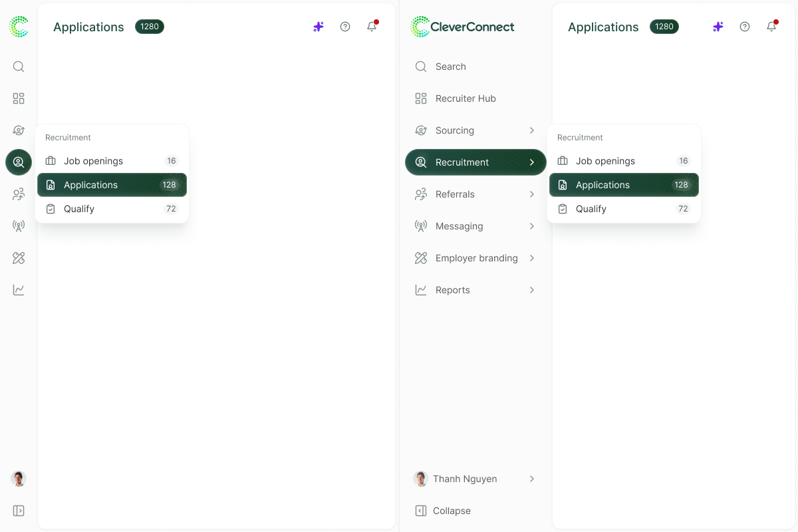Click Applications page title in right panel
798x532 pixels.
click(x=603, y=27)
